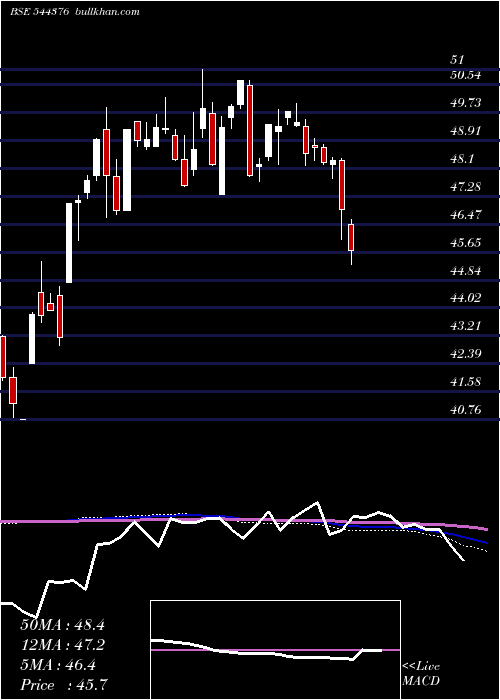Screen dimensions: 500x700
Task: Click the 50.54 price axis label
Action: point(466,75)
